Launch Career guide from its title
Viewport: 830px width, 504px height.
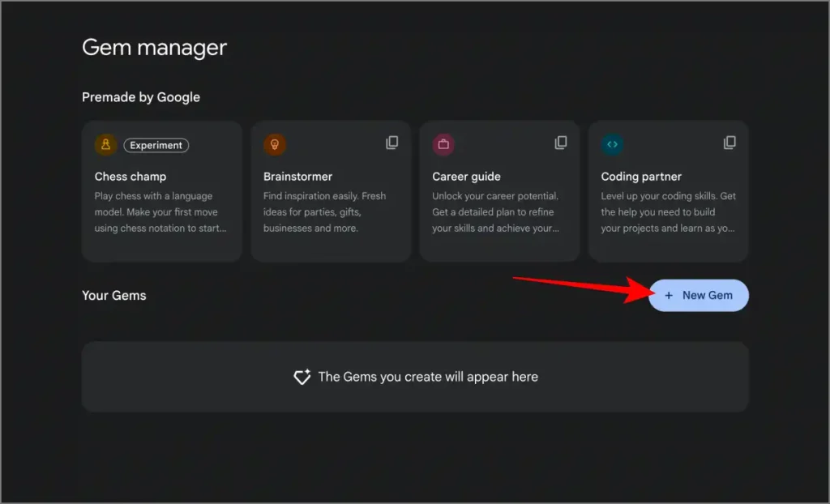click(466, 177)
